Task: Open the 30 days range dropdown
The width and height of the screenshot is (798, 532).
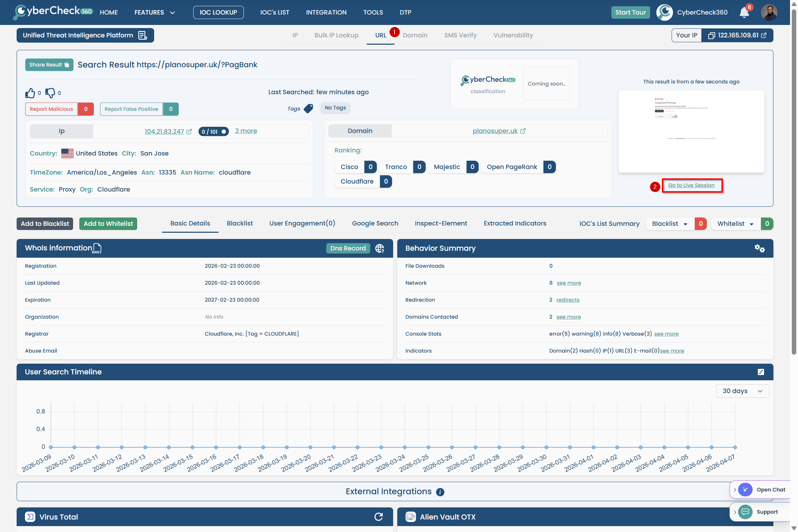Action: tap(743, 391)
